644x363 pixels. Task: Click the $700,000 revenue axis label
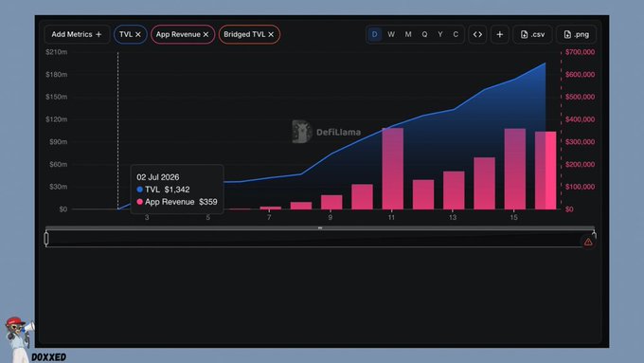580,52
